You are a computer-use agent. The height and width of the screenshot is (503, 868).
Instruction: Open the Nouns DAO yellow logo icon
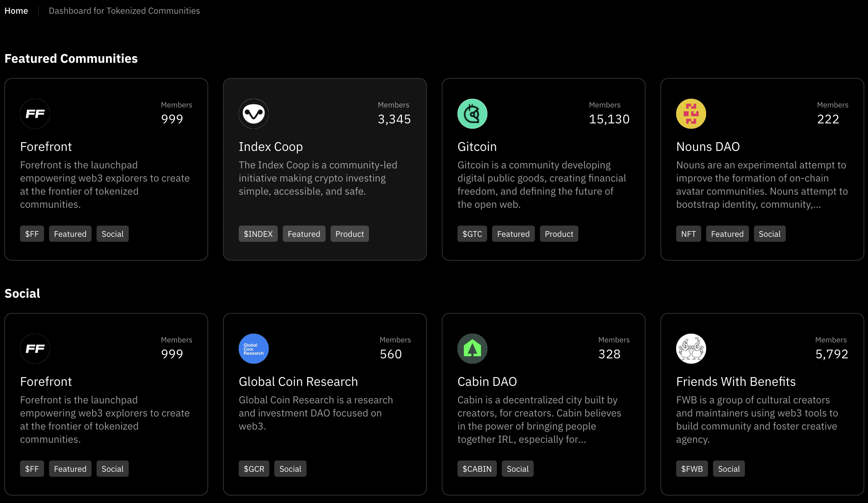(691, 114)
